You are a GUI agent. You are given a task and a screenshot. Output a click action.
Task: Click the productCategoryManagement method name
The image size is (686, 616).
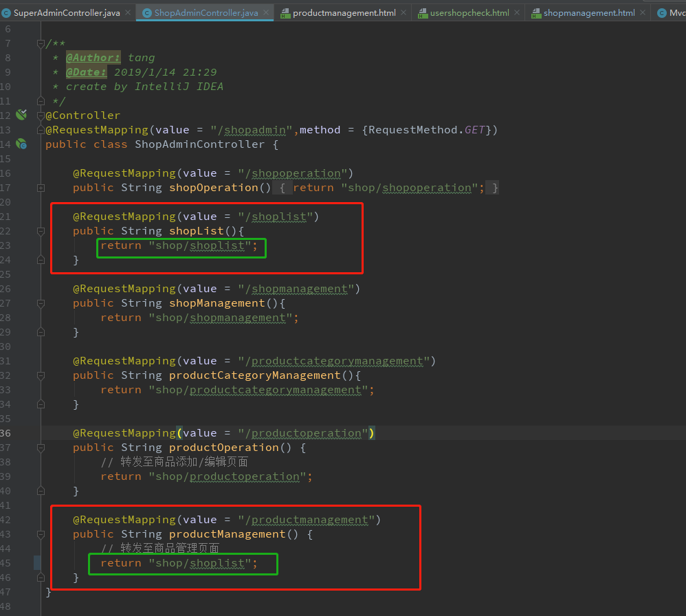[x=254, y=375]
